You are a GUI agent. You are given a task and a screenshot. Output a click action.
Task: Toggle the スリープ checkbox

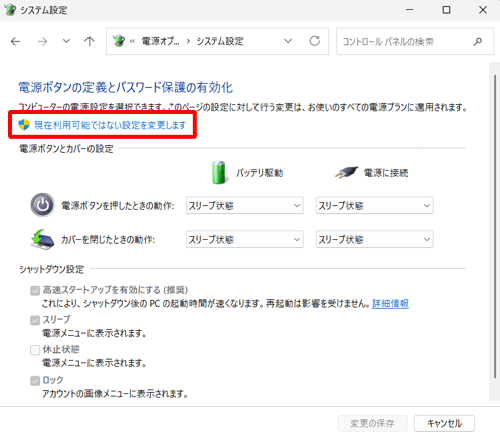35,320
